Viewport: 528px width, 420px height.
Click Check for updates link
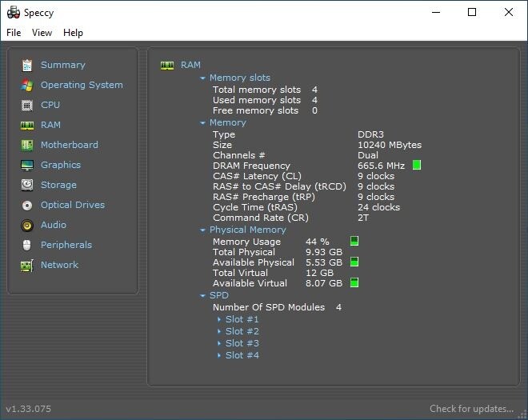click(471, 409)
